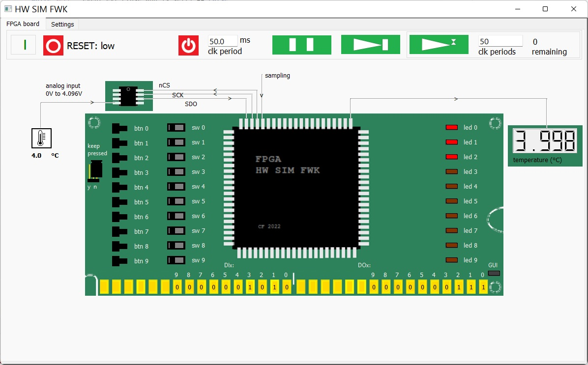The image size is (588, 365).
Task: Run for the set clock periods
Action: 439,45
